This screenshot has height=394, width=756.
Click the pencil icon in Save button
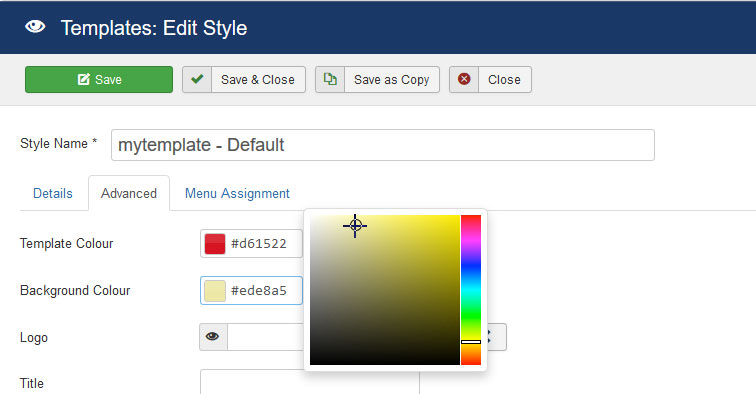pos(83,79)
